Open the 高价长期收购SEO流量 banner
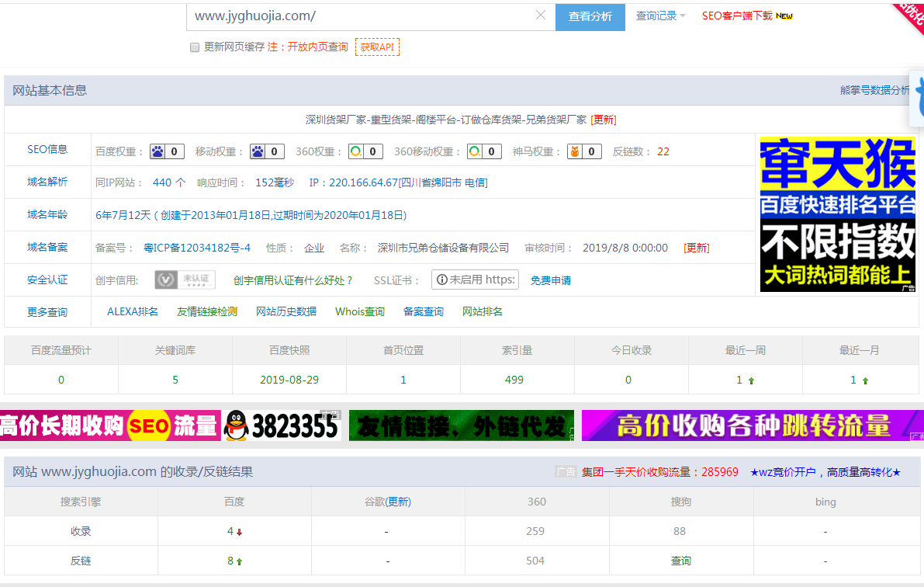 click(x=110, y=425)
